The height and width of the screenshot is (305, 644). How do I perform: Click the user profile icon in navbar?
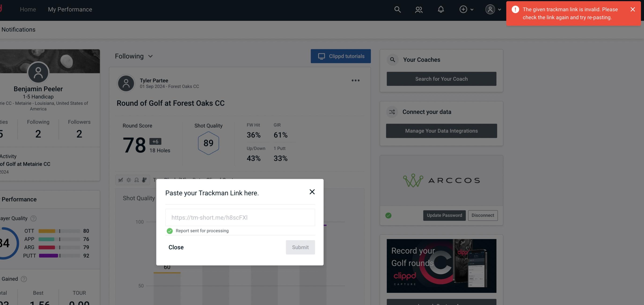489,9
